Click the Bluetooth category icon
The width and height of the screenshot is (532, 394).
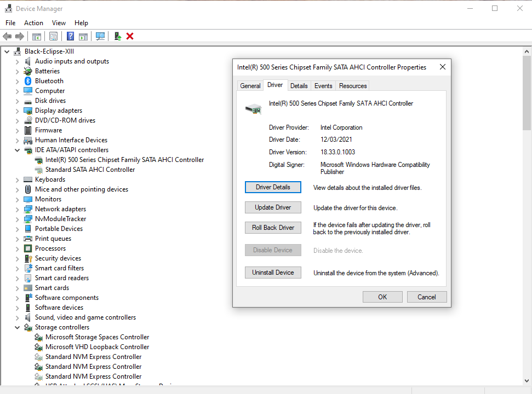(x=28, y=81)
